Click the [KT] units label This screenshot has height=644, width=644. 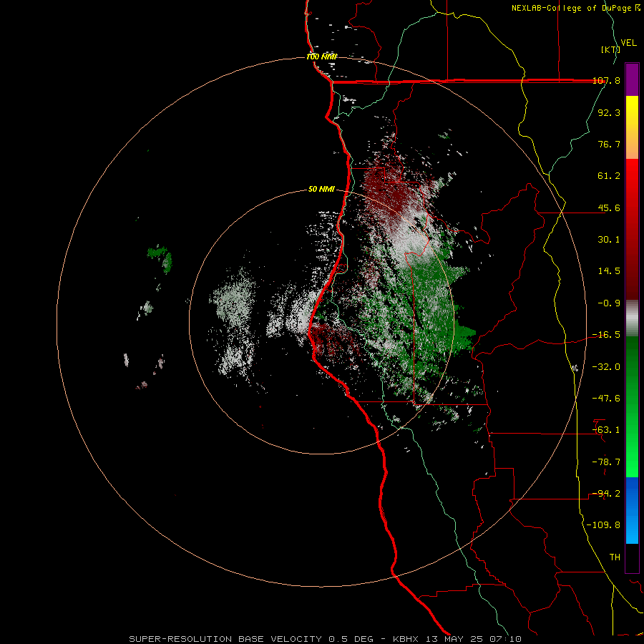(x=610, y=49)
